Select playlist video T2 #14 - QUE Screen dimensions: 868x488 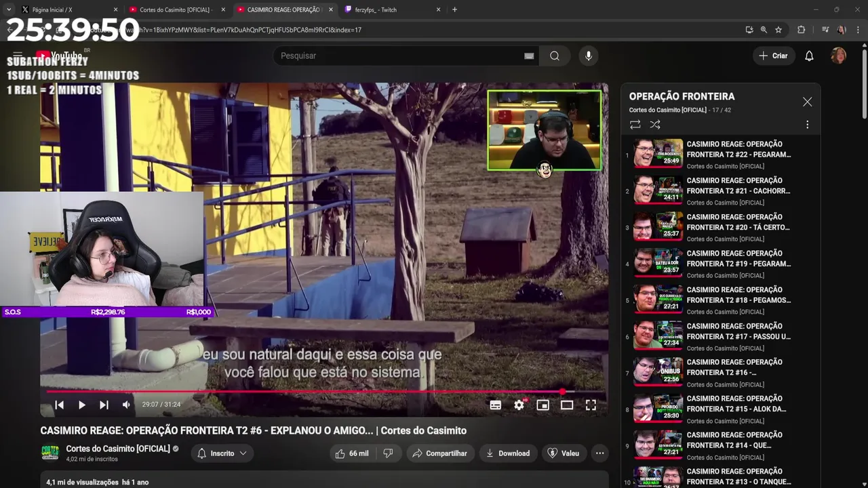(721, 446)
